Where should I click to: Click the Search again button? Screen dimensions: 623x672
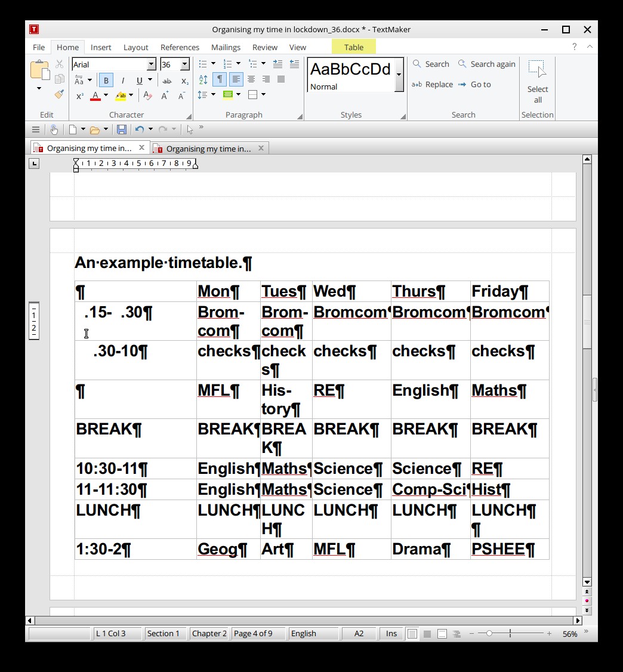[486, 64]
